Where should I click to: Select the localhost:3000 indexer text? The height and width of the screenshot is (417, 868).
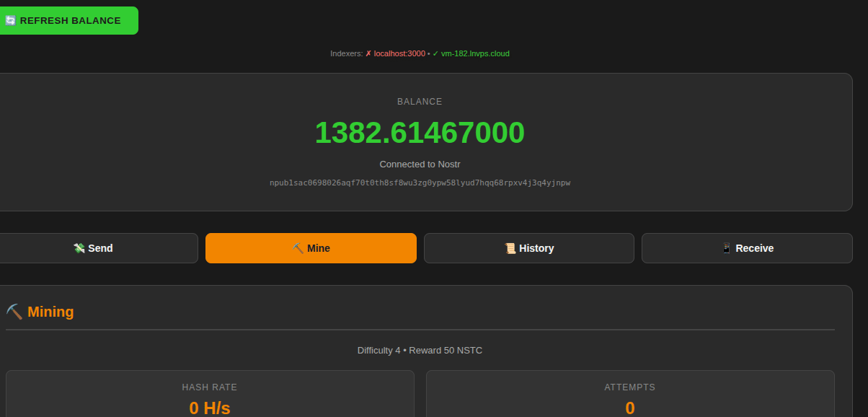399,54
